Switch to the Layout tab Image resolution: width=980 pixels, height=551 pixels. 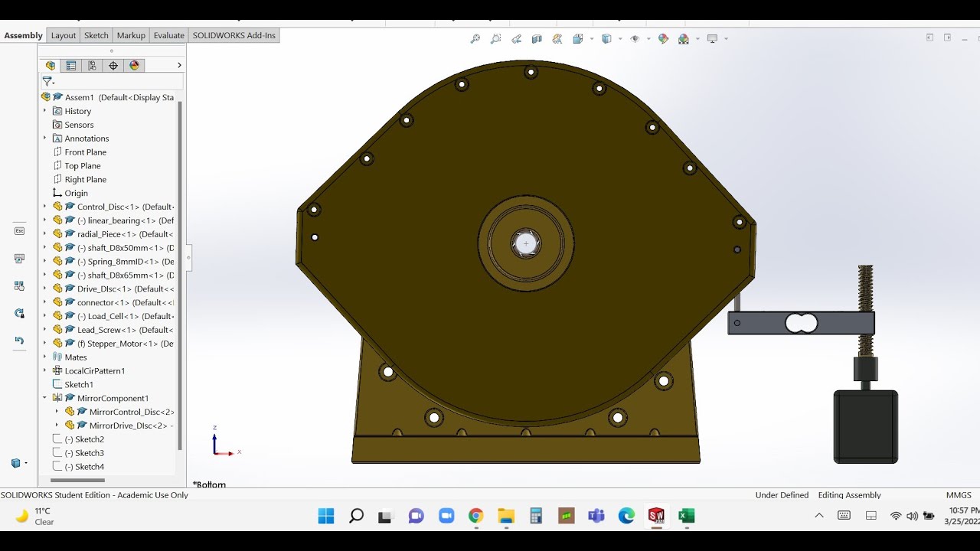[64, 35]
